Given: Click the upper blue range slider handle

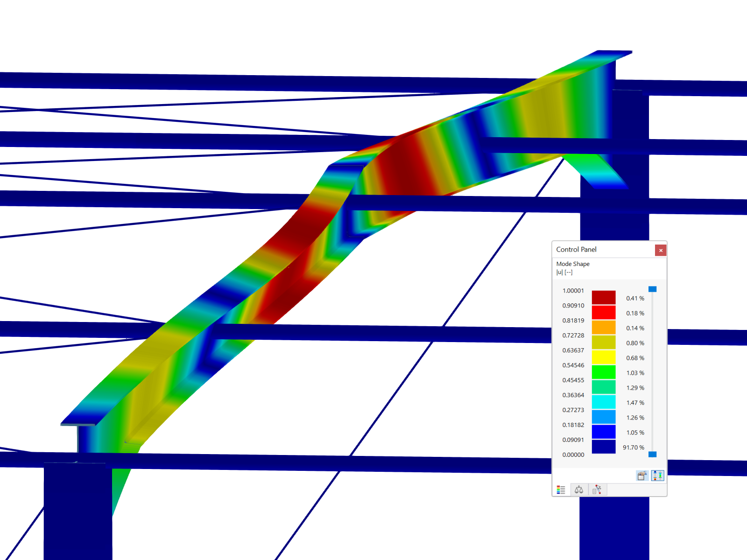Looking at the screenshot, I should point(653,289).
